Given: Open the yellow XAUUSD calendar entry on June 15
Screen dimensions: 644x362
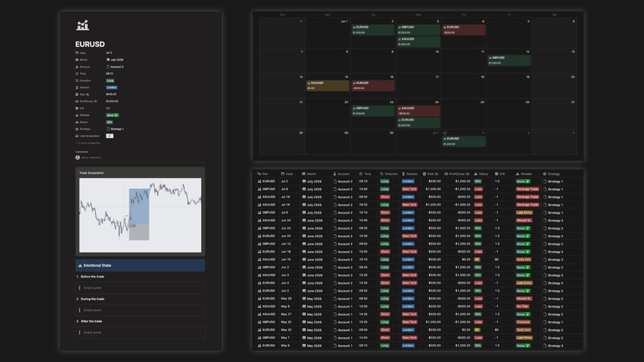Looking at the screenshot, I should pos(327,85).
